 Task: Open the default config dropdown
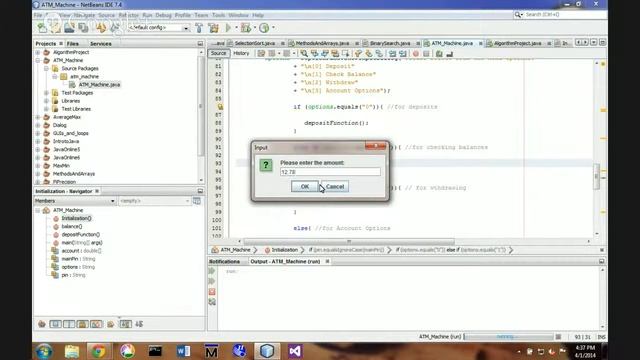pyautogui.click(x=186, y=28)
